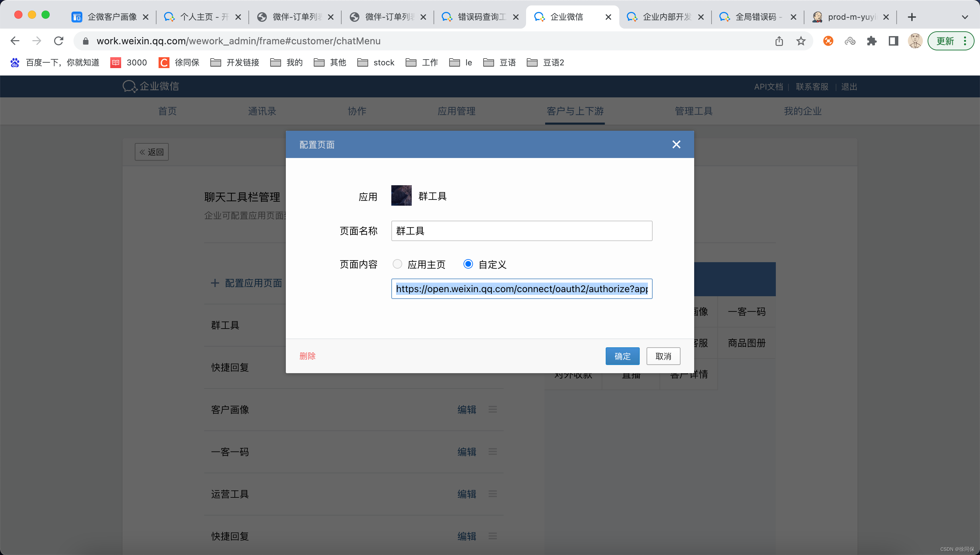Viewport: 980px width, 555px height.
Task: Navigate back with the back arrow
Action: point(15,41)
